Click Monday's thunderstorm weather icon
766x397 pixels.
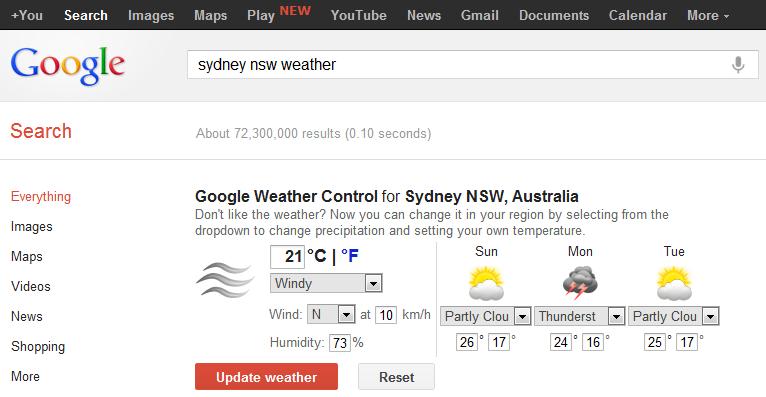pos(579,282)
